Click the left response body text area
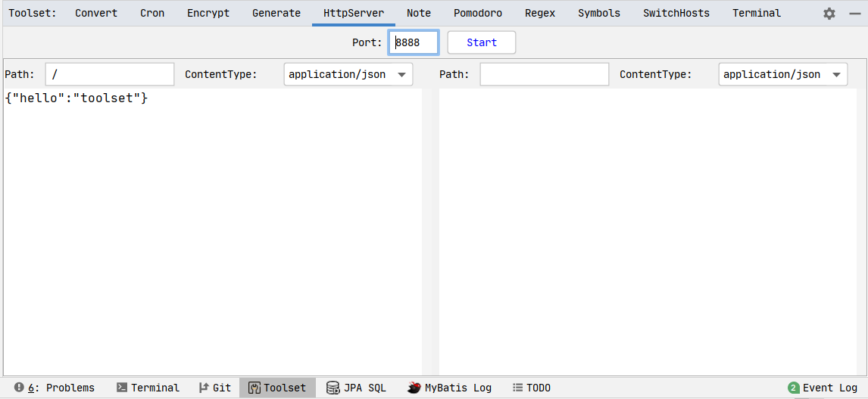This screenshot has height=399, width=868. [x=213, y=232]
